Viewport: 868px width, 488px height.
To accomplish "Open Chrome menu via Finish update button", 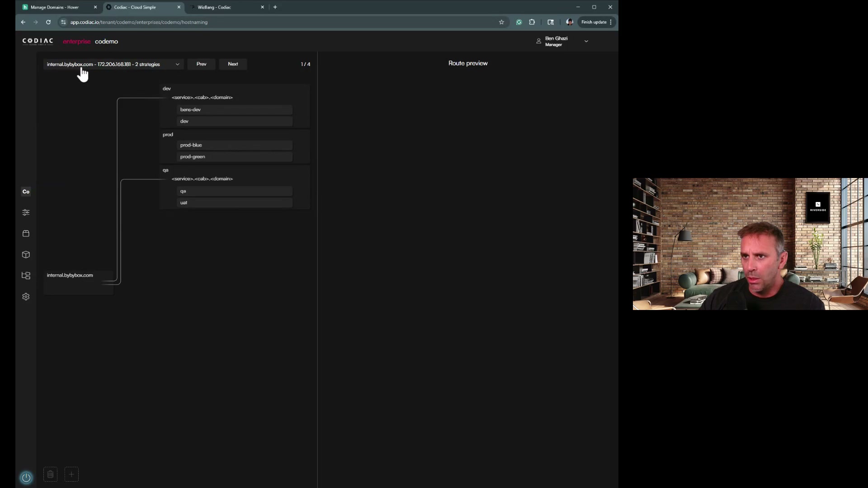I will pyautogui.click(x=596, y=22).
